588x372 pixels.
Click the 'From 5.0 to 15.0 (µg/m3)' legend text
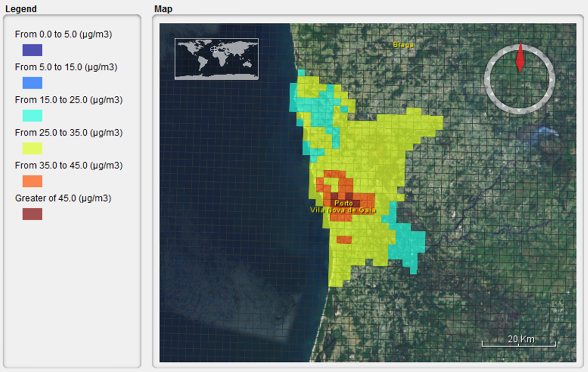click(66, 67)
